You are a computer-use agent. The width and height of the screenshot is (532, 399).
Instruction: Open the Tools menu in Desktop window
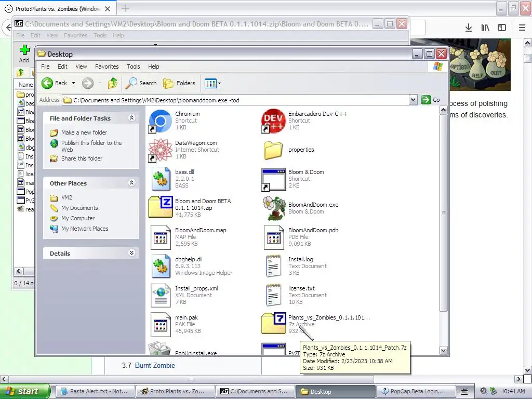tap(134, 66)
